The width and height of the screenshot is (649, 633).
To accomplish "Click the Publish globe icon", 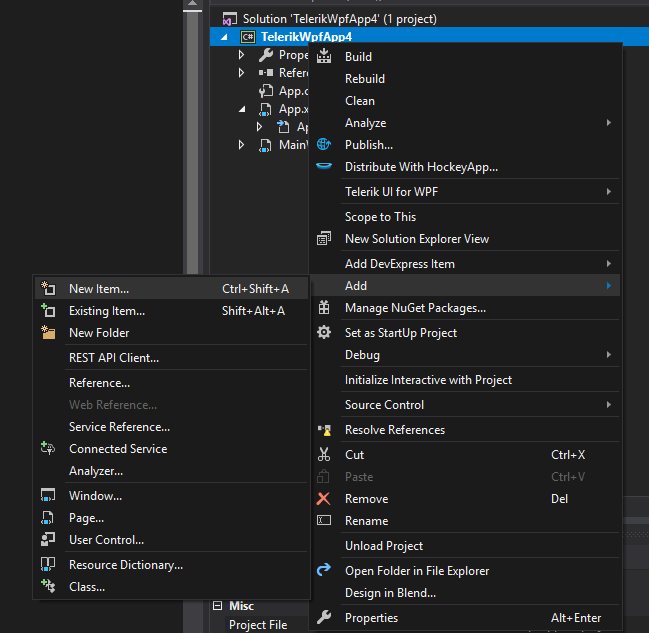I will coord(324,144).
